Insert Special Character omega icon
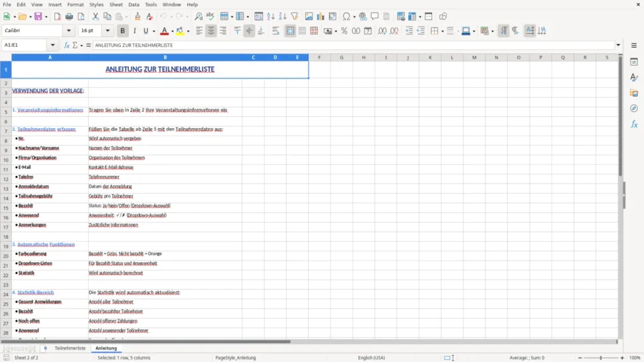 point(347,16)
